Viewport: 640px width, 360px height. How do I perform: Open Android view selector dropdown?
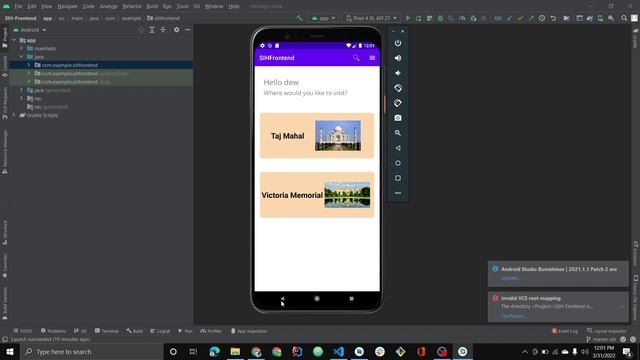30,30
